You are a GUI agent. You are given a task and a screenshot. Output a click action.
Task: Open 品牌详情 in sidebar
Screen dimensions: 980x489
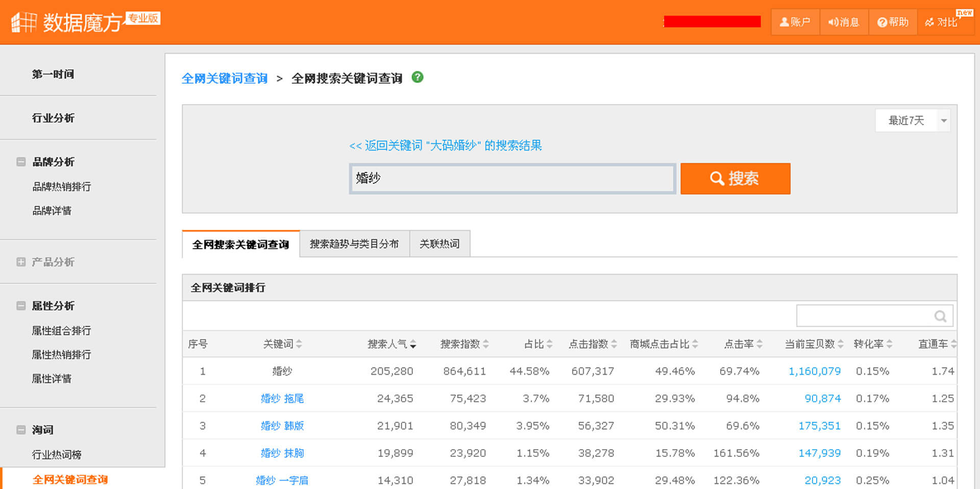52,211
